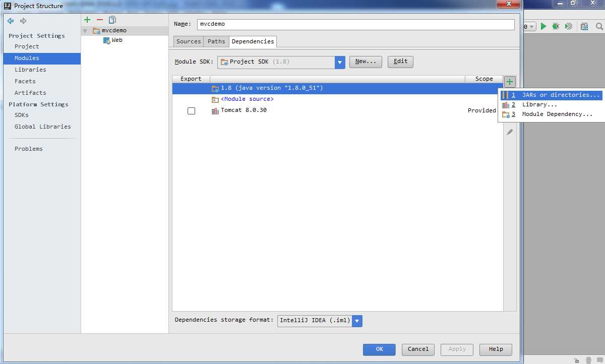
Task: Choose Library... from the popup menu
Action: (x=551, y=105)
